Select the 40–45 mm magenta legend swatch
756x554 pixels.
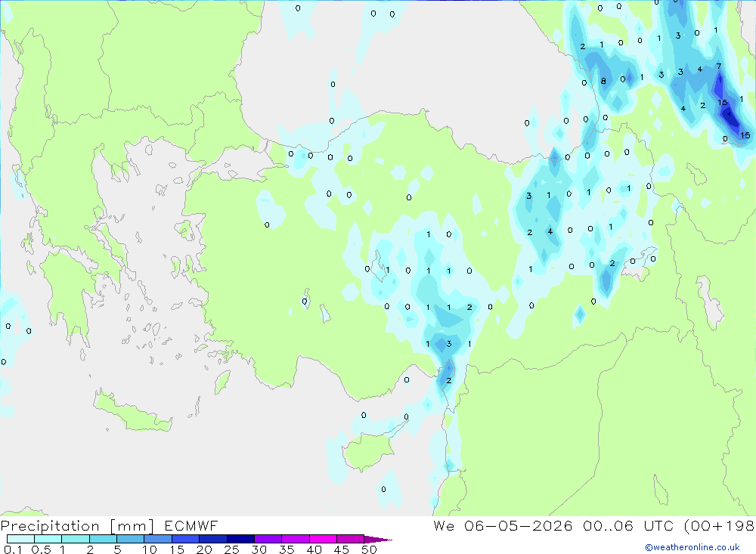(323, 539)
